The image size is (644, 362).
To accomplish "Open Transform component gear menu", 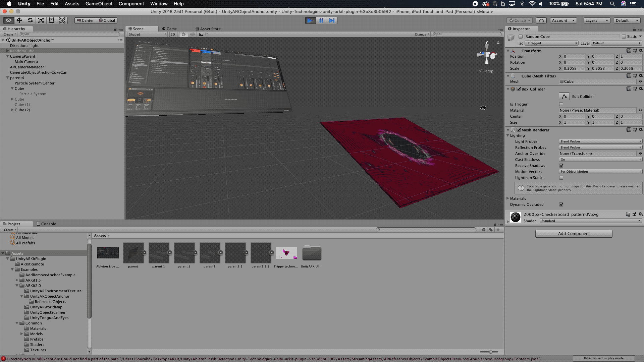I will click(641, 51).
